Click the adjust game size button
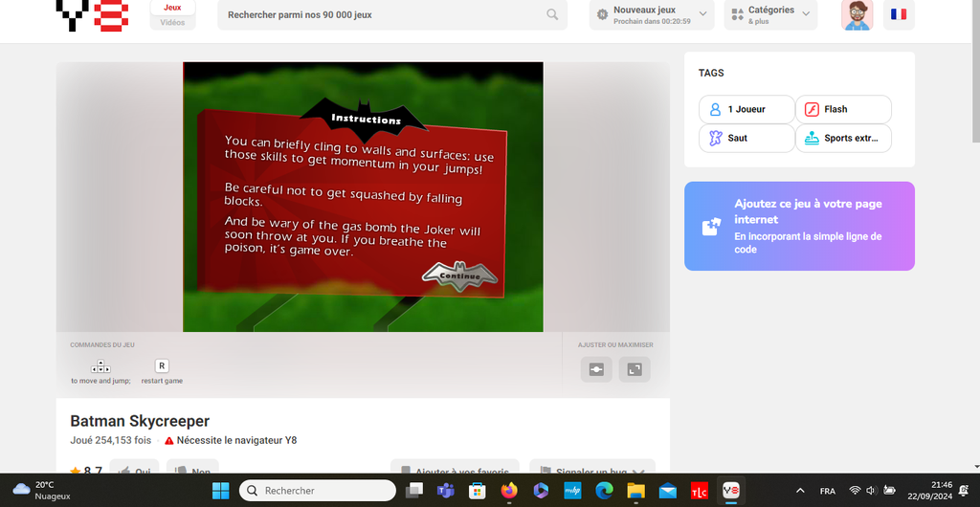Viewport: 980px width, 507px height. click(596, 369)
